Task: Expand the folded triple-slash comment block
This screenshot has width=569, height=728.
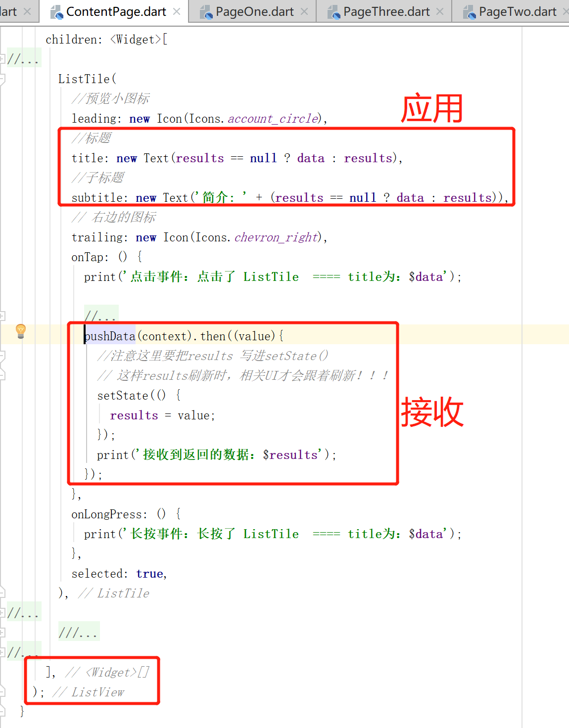Action: (78, 632)
